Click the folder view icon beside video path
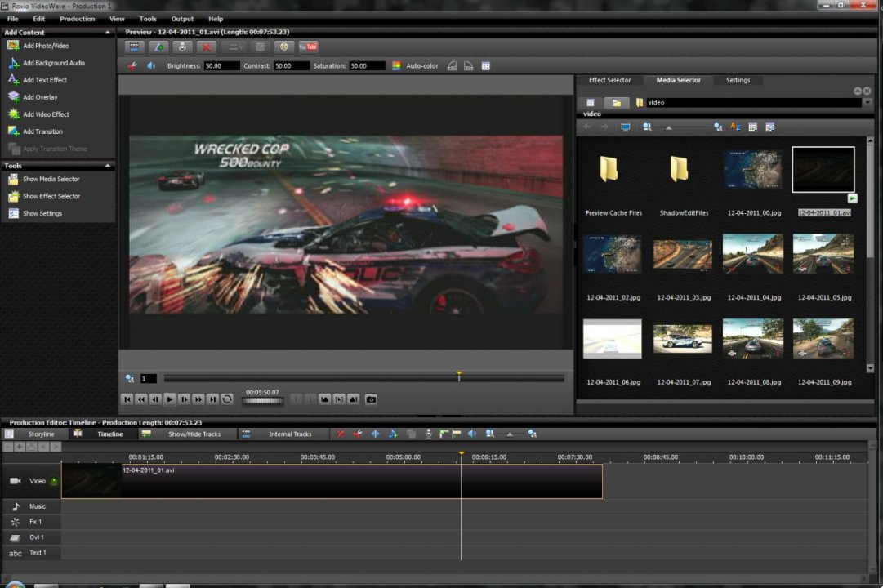Screen dimensions: 883x588 point(617,103)
